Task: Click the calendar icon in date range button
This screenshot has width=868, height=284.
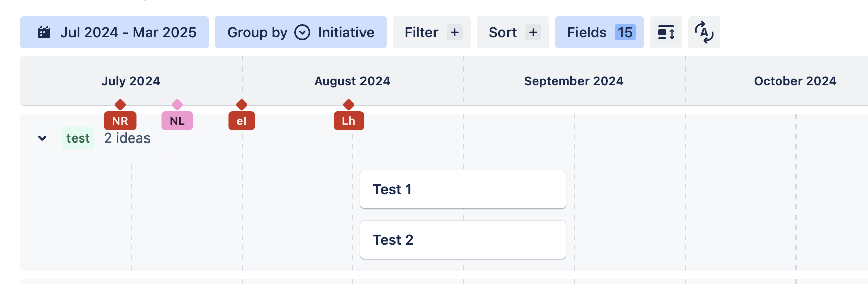Action: pyautogui.click(x=44, y=32)
